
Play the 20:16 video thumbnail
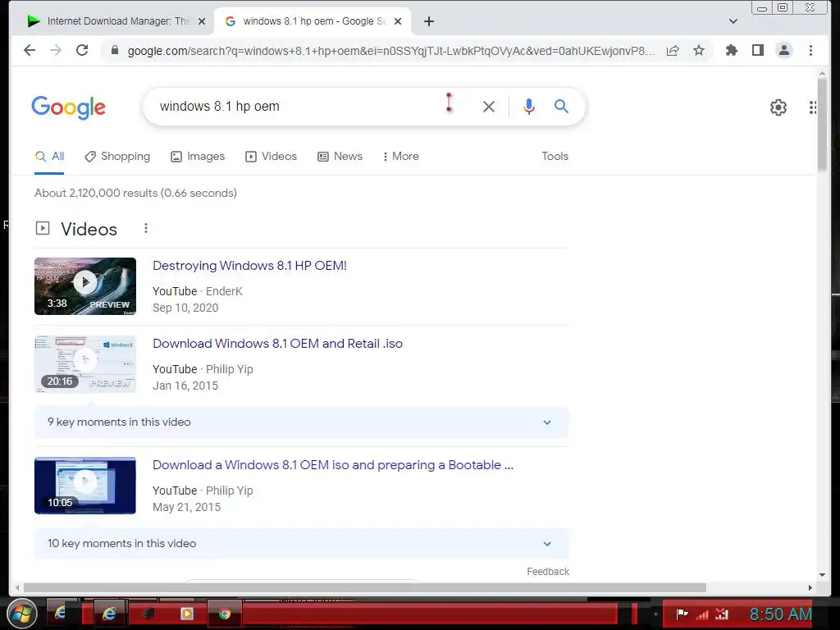pyautogui.click(x=85, y=364)
